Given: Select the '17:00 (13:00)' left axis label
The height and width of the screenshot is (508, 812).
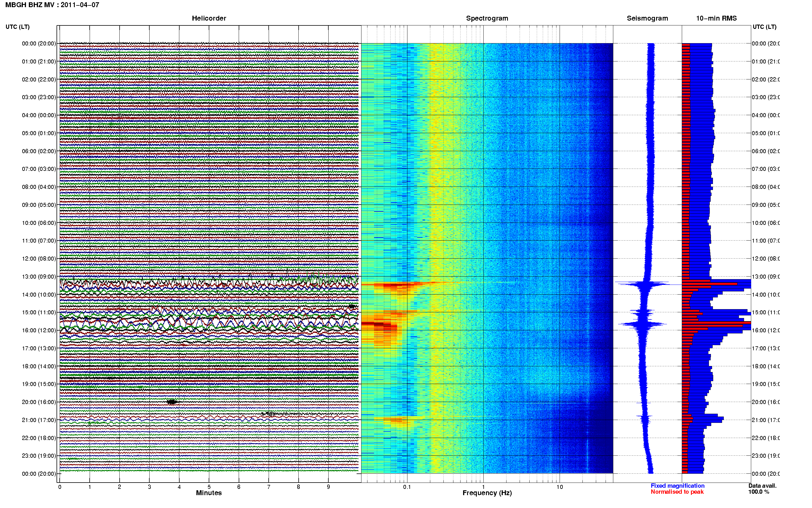Looking at the screenshot, I should point(39,348).
